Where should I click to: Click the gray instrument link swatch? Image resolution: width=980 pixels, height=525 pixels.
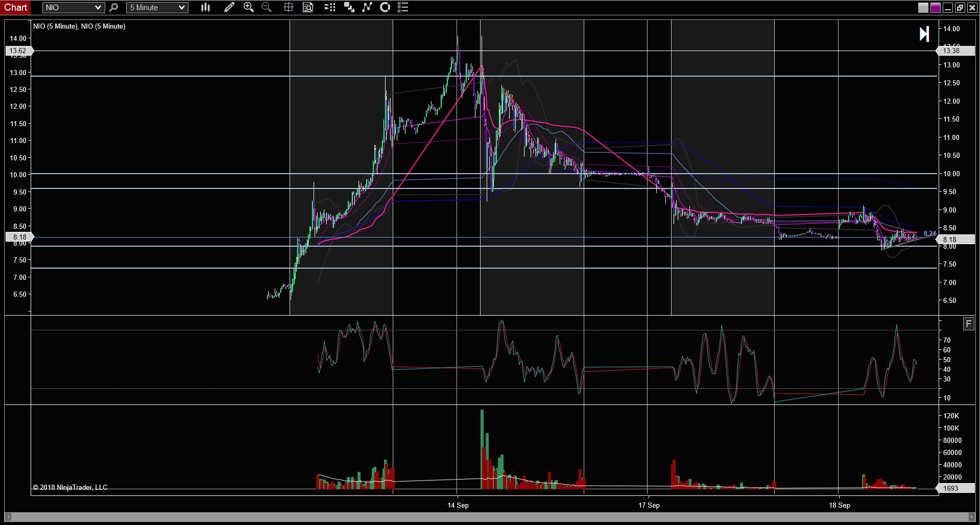(923, 8)
